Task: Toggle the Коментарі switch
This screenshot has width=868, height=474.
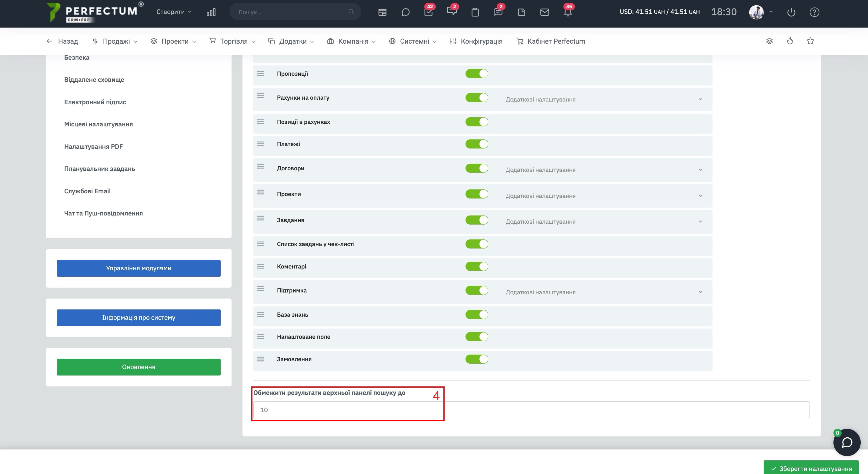Action: pyautogui.click(x=476, y=266)
